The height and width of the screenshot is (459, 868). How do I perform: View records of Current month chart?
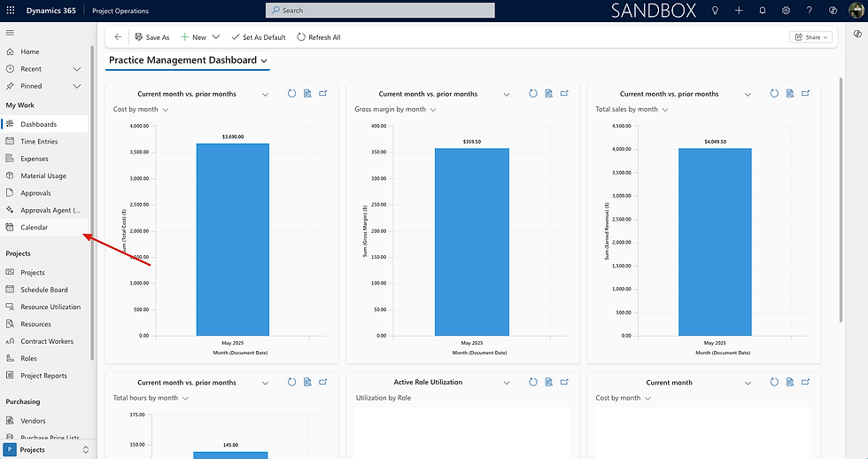coord(790,382)
